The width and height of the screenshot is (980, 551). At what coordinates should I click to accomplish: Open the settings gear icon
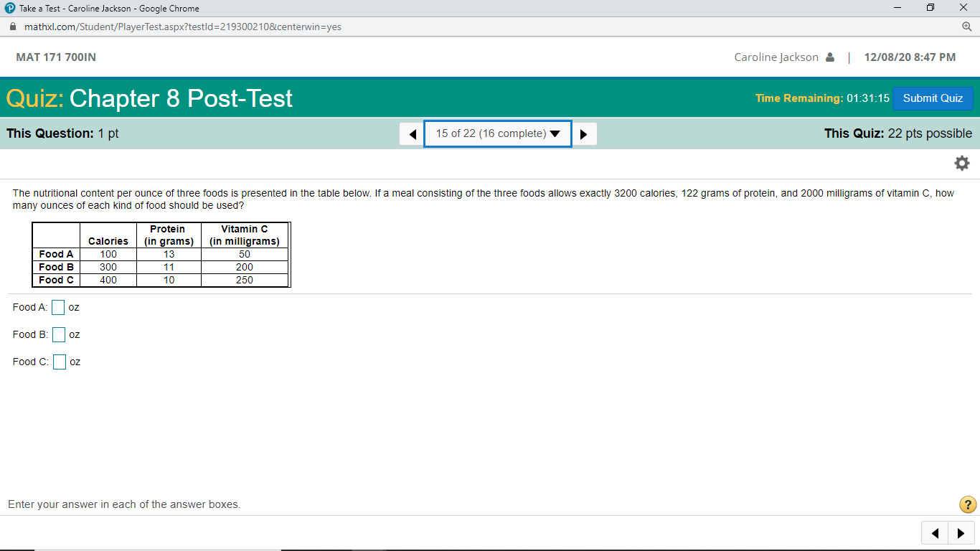961,163
